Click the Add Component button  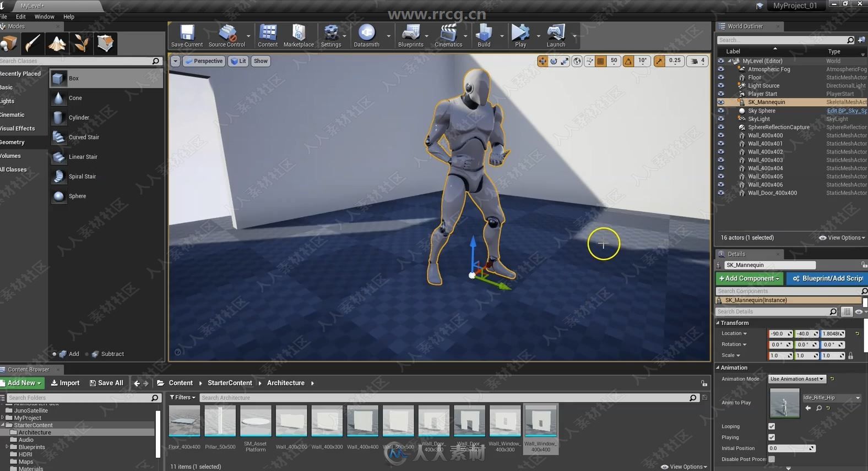pos(749,278)
